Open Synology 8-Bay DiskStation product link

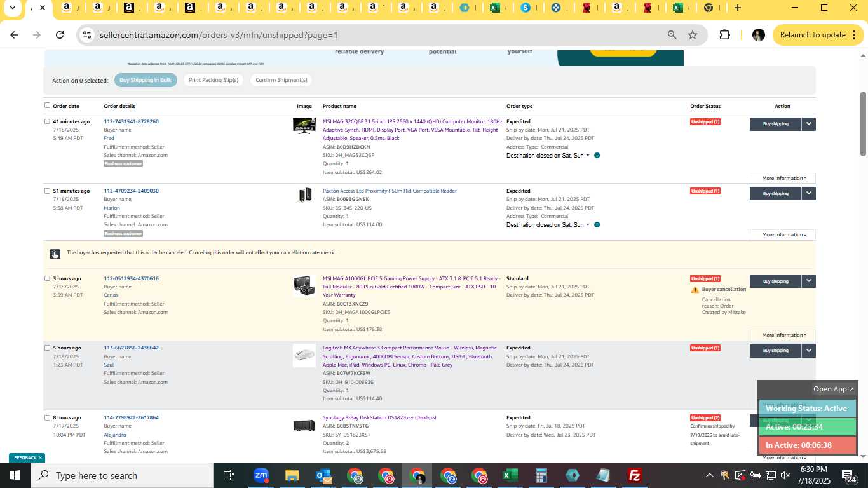(379, 417)
